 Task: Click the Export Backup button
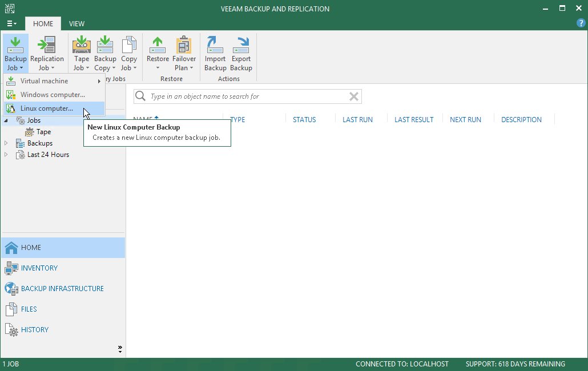241,54
